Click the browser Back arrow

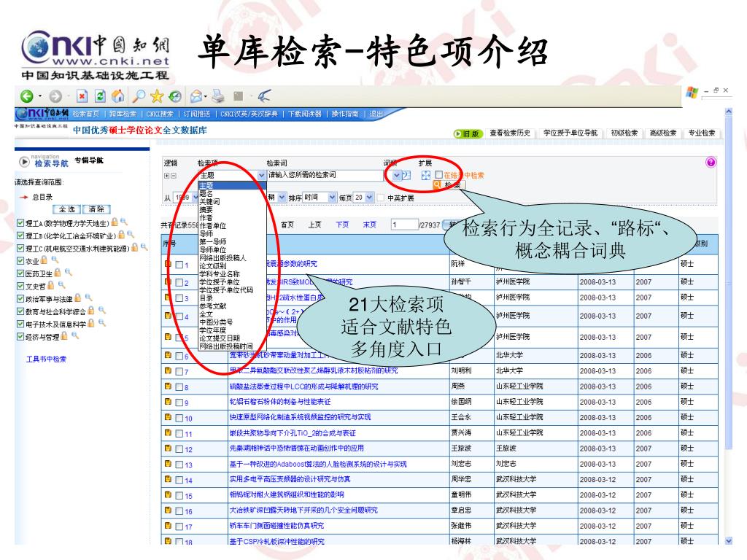[27, 97]
